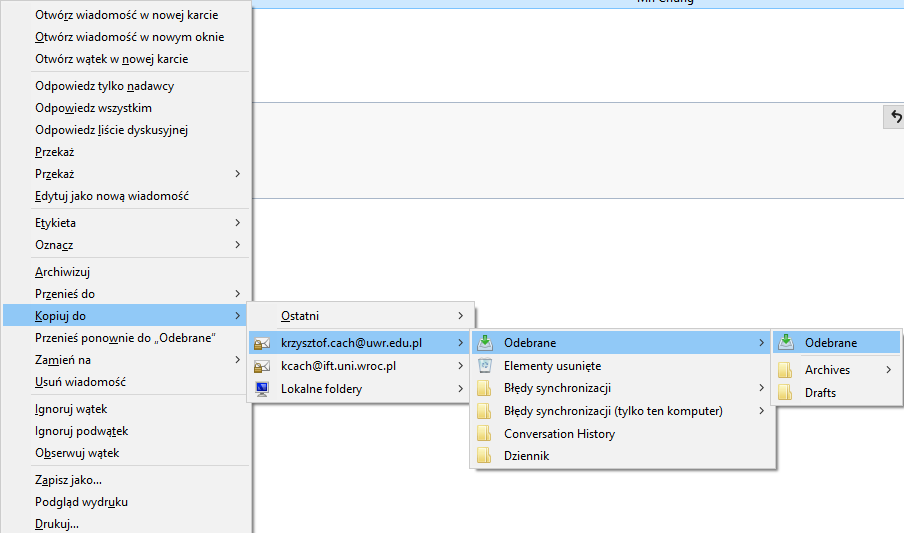904x533 pixels.
Task: Click the Drafts folder icon
Action: click(x=786, y=393)
